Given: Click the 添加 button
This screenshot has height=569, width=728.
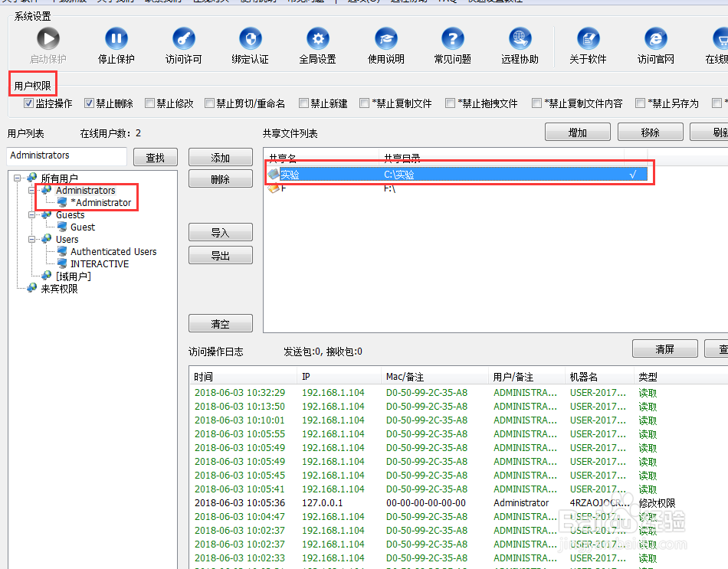Looking at the screenshot, I should (x=221, y=157).
